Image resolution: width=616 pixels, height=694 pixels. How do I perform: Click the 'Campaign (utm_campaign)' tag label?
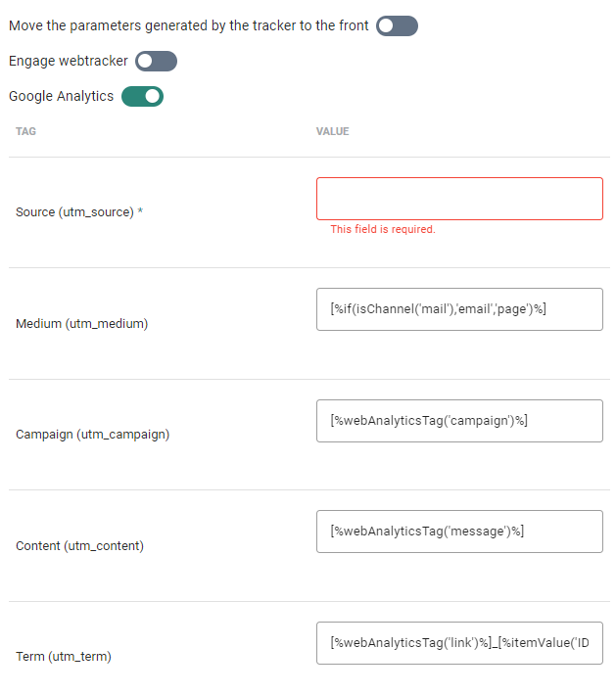tap(93, 434)
